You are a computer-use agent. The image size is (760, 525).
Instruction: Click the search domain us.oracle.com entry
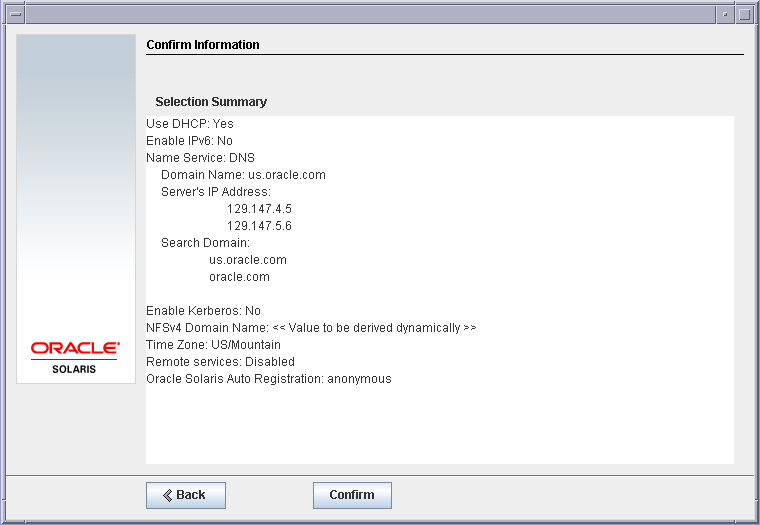point(248,260)
